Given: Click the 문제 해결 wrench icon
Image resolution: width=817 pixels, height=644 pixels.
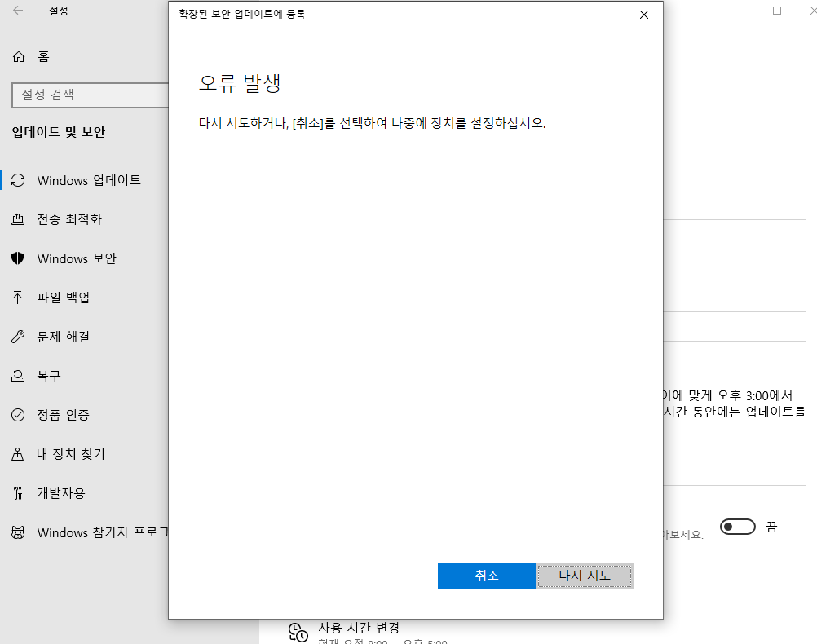Looking at the screenshot, I should [18, 337].
